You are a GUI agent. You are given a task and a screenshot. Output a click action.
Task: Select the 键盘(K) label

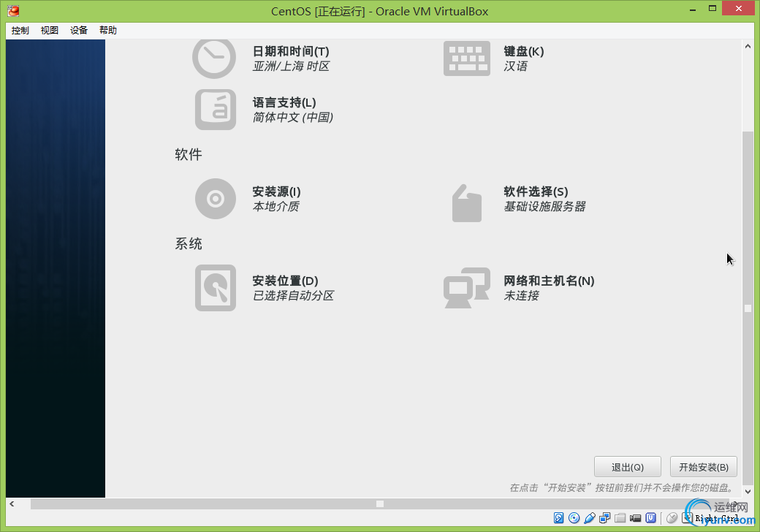pos(523,51)
